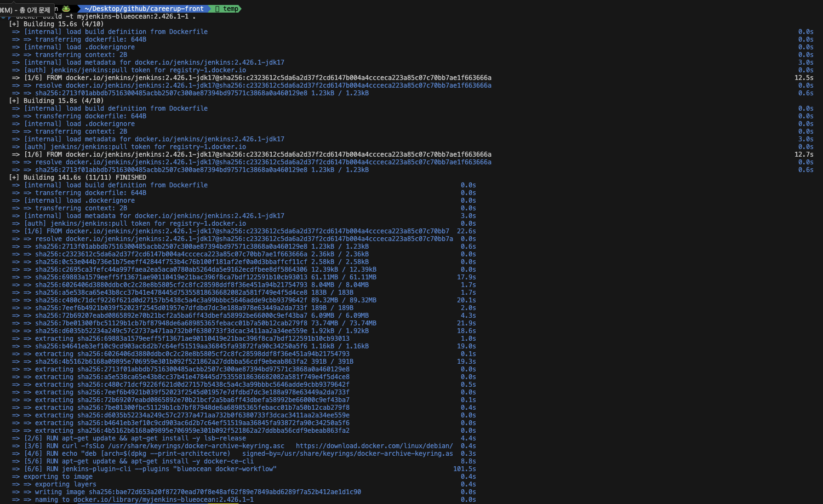Click the 'exporting to image' line

click(x=52, y=477)
